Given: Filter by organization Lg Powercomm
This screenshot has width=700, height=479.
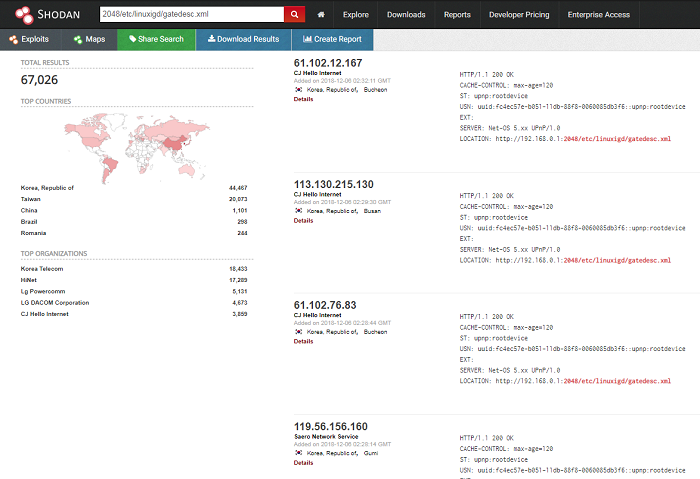Looking at the screenshot, I should [x=43, y=291].
